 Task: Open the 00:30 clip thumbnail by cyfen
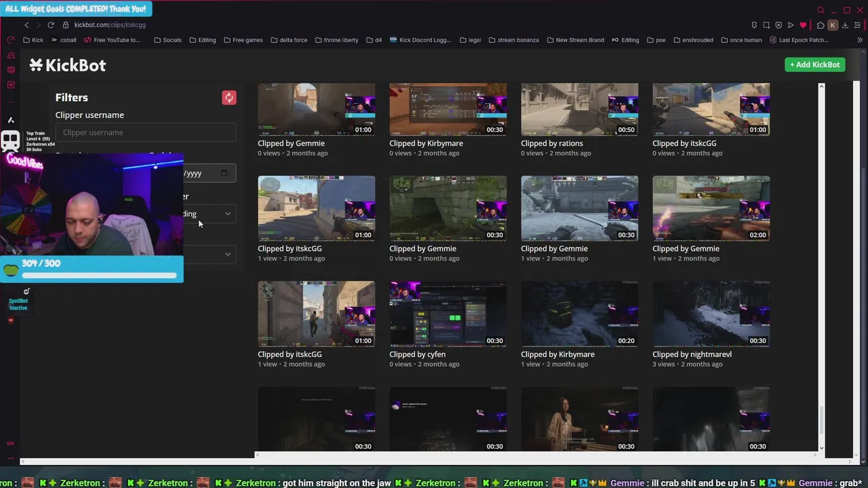pos(448,314)
